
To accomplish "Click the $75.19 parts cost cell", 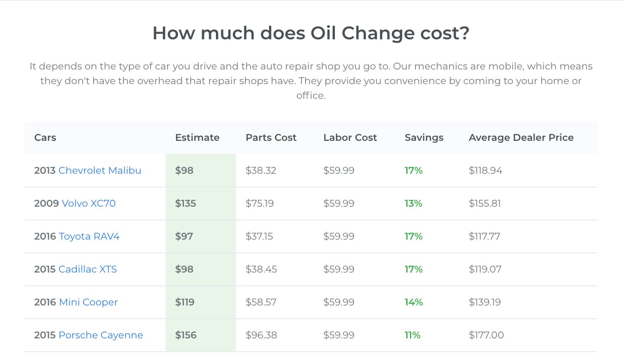I will [259, 203].
